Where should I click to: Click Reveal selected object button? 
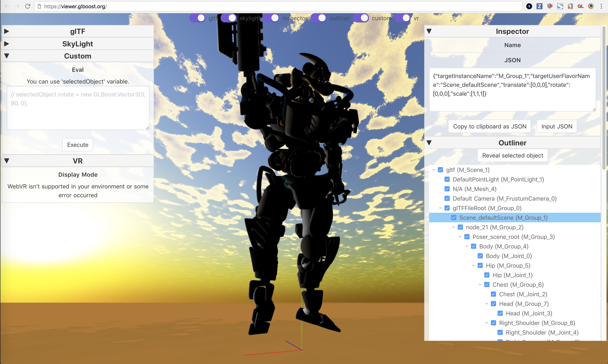513,155
